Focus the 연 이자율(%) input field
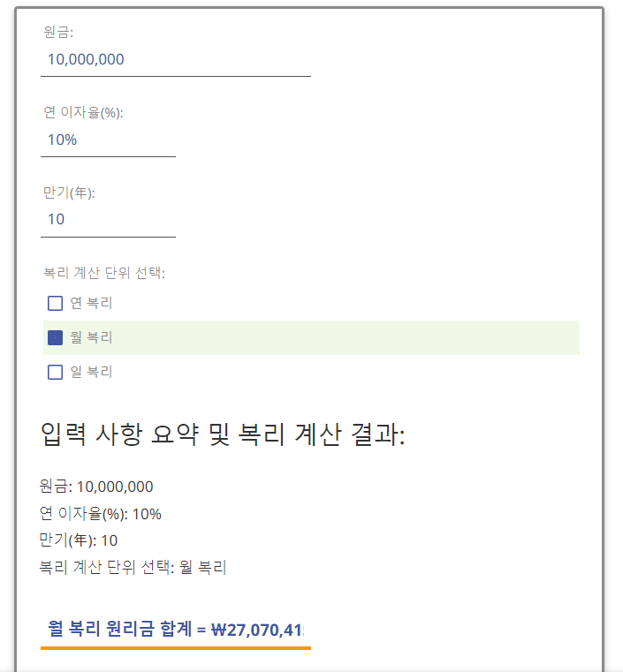This screenshot has width=623, height=672. [x=108, y=140]
